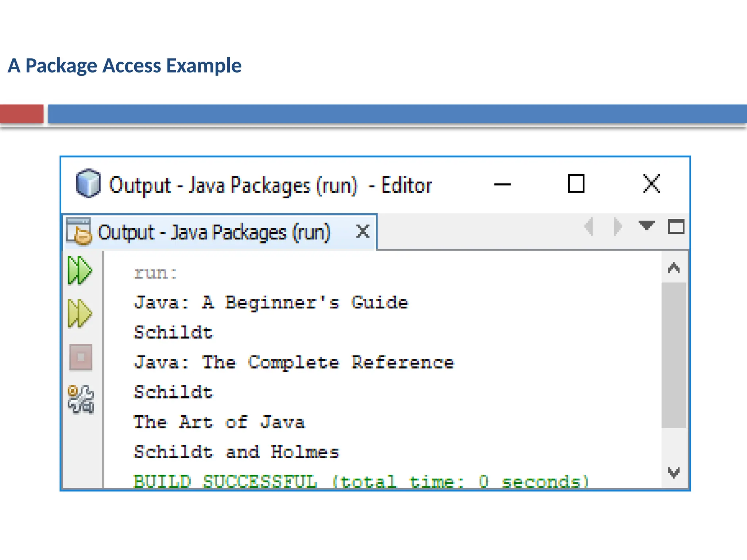Click the 'Schildt' line below Complete Reference
Viewport: 747px width, 560px height.
[x=173, y=392]
